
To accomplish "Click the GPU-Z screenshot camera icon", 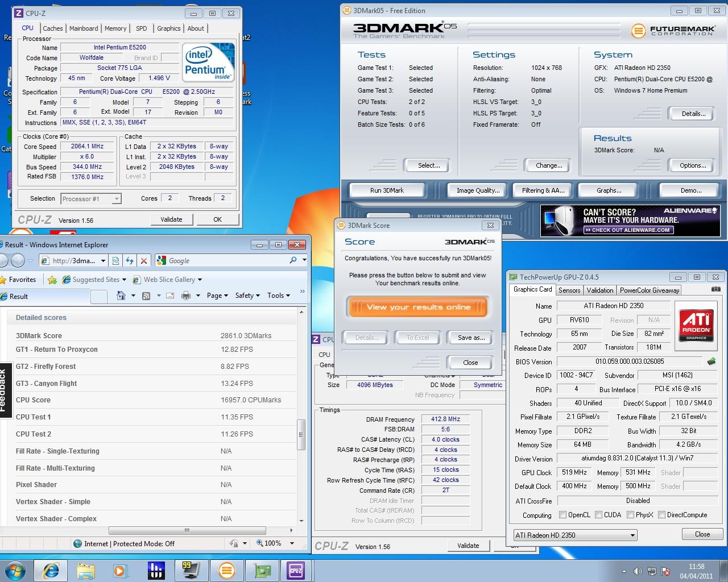I will coord(715,289).
